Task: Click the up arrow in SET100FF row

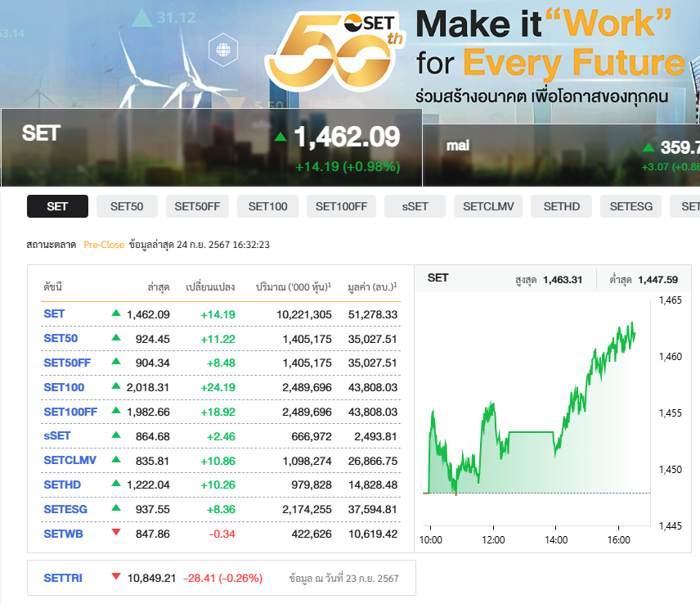Action: tap(116, 410)
